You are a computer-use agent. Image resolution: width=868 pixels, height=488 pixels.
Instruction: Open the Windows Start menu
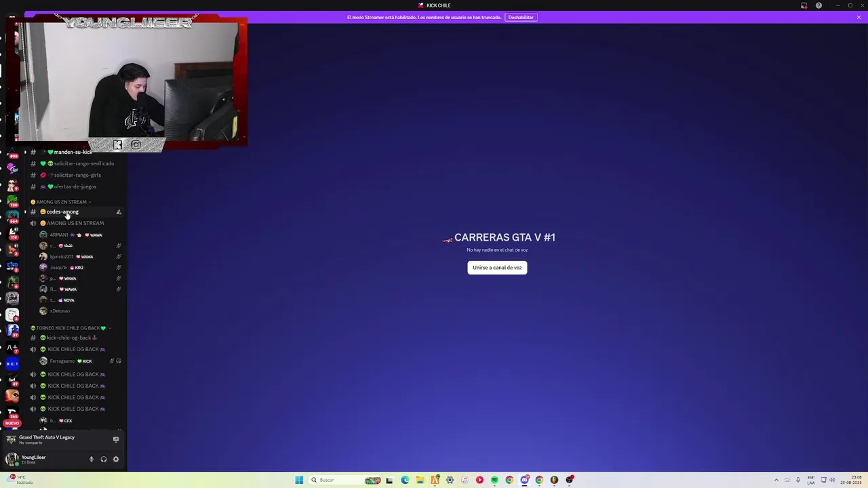(299, 480)
